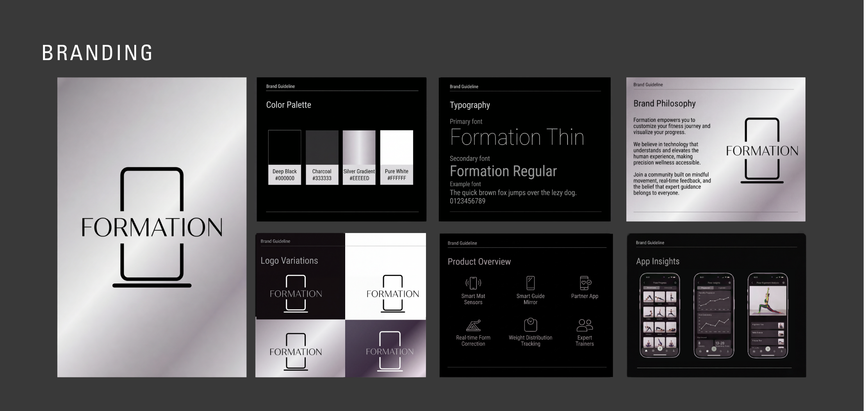The image size is (868, 411).
Task: Click the Secondary font label
Action: [x=470, y=158]
